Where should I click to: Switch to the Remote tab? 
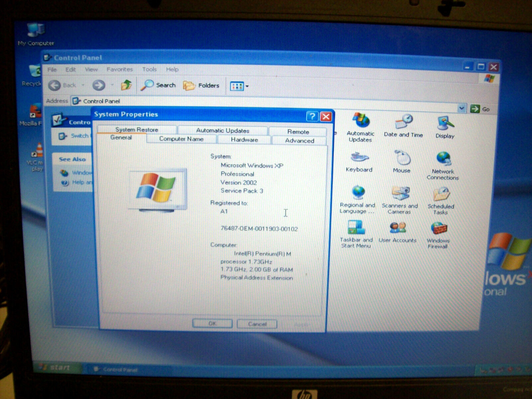[298, 131]
